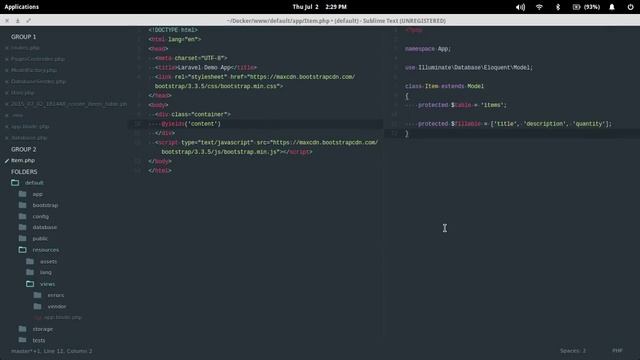This screenshot has width=640, height=360.
Task: Click the protected $table = 'items' line
Action: pyautogui.click(x=462, y=105)
